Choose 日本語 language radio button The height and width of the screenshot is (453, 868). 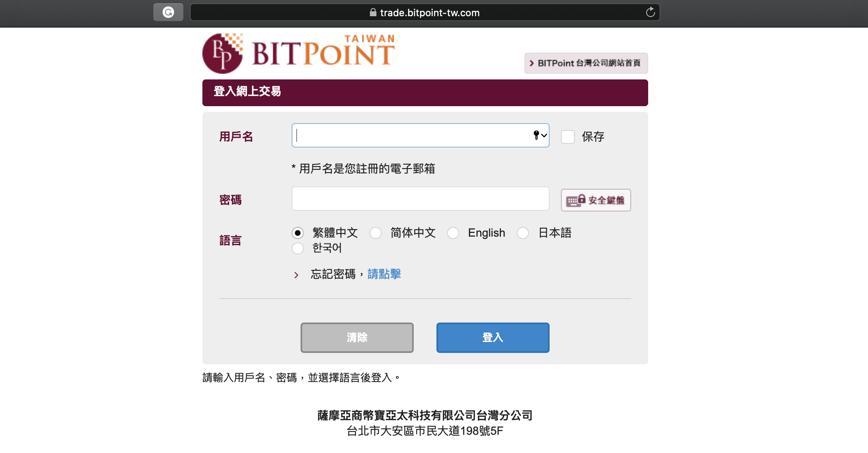[523, 233]
